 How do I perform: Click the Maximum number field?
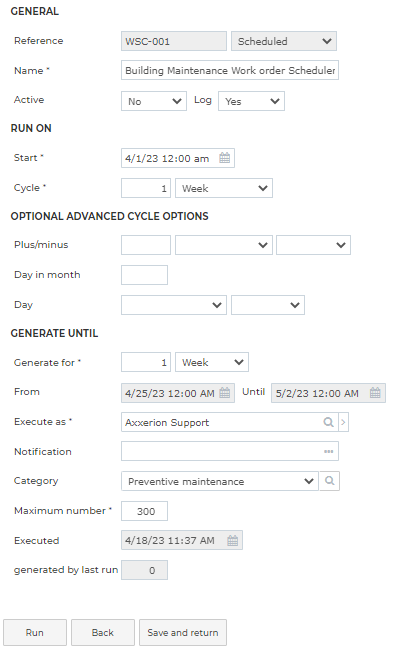144,511
